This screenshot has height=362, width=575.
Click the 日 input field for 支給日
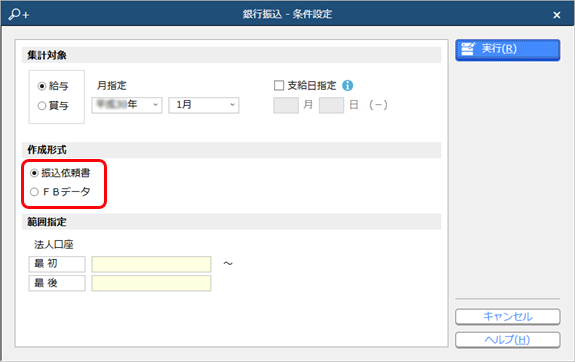point(331,105)
